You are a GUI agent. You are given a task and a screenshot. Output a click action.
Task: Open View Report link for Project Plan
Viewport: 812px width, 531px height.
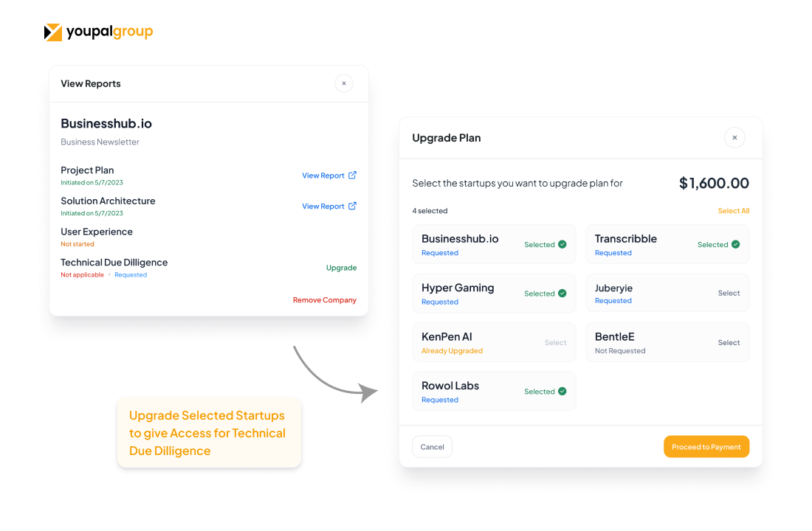point(323,176)
